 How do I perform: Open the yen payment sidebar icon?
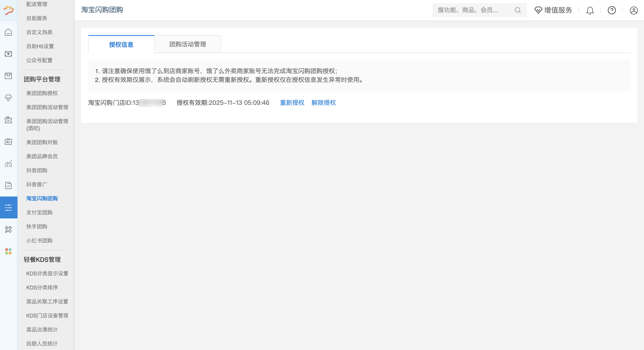[x=8, y=54]
